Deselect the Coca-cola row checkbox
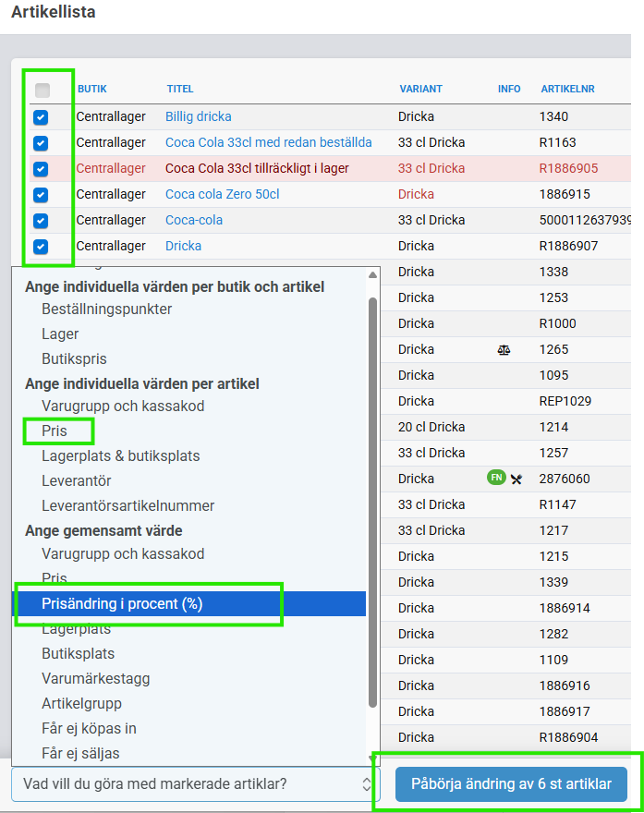This screenshot has height=813, width=644. (41, 221)
